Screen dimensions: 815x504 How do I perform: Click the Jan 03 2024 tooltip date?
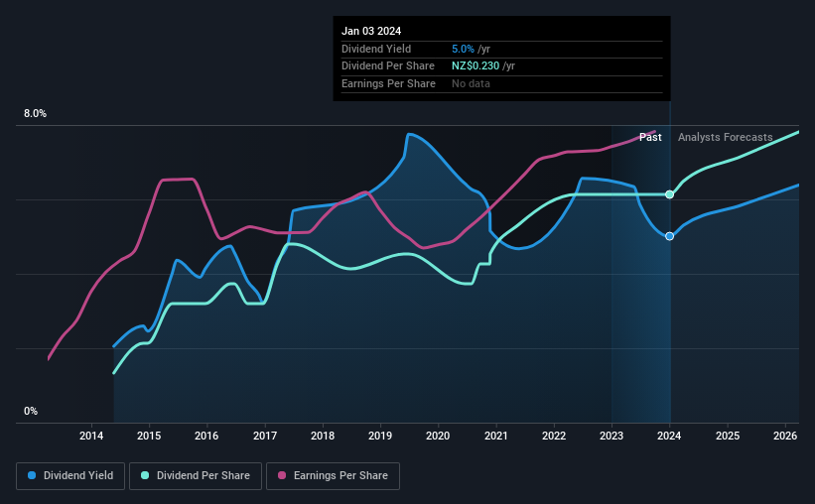coord(371,31)
